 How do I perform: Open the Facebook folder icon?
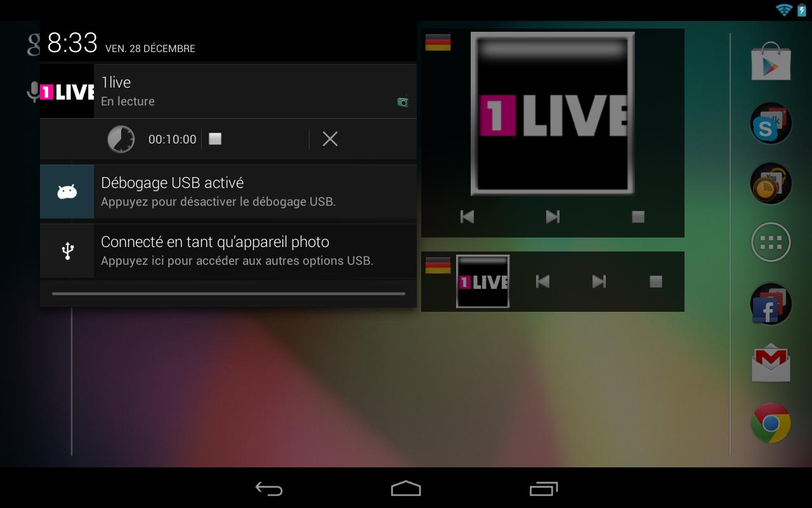[x=771, y=304]
